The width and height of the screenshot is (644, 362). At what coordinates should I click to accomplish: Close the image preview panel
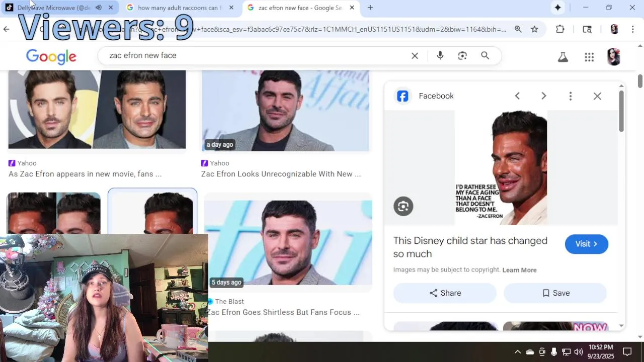[x=597, y=96]
